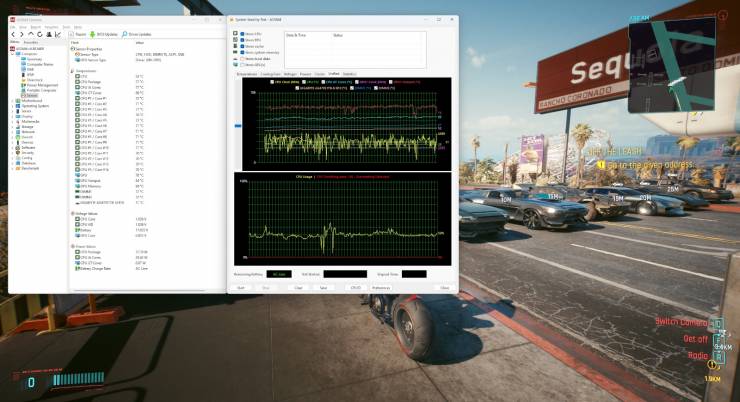
Task: Click the graph scale slider handle
Action: click(x=238, y=126)
